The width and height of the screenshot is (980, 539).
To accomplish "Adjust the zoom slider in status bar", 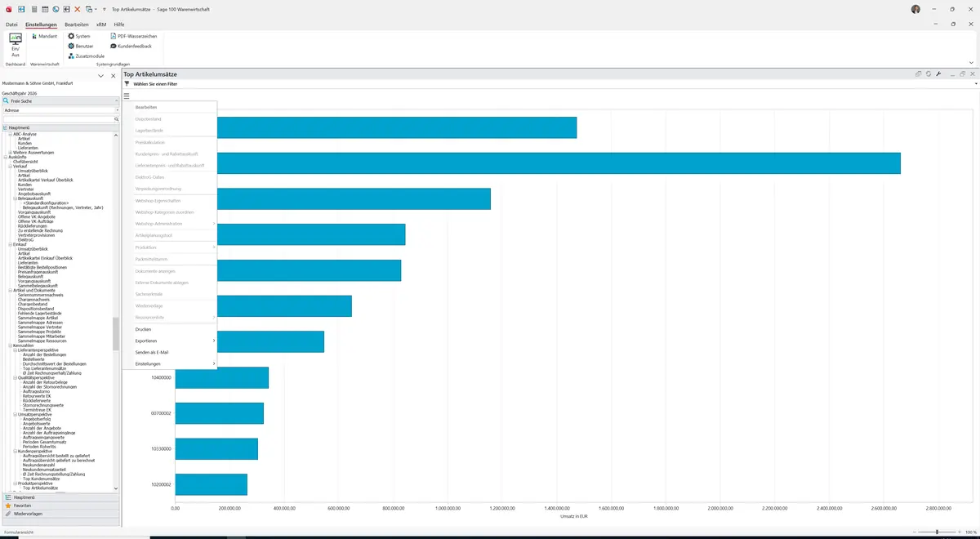I will pos(937,532).
